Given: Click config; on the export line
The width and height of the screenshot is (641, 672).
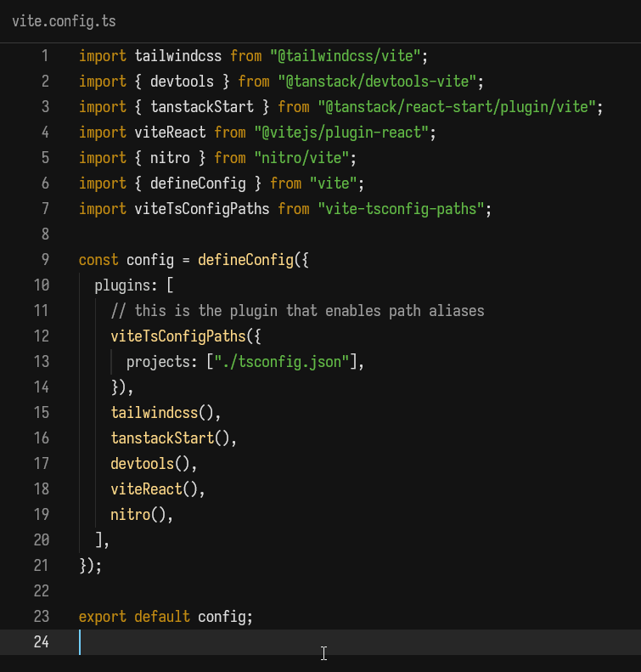Looking at the screenshot, I should [x=226, y=616].
